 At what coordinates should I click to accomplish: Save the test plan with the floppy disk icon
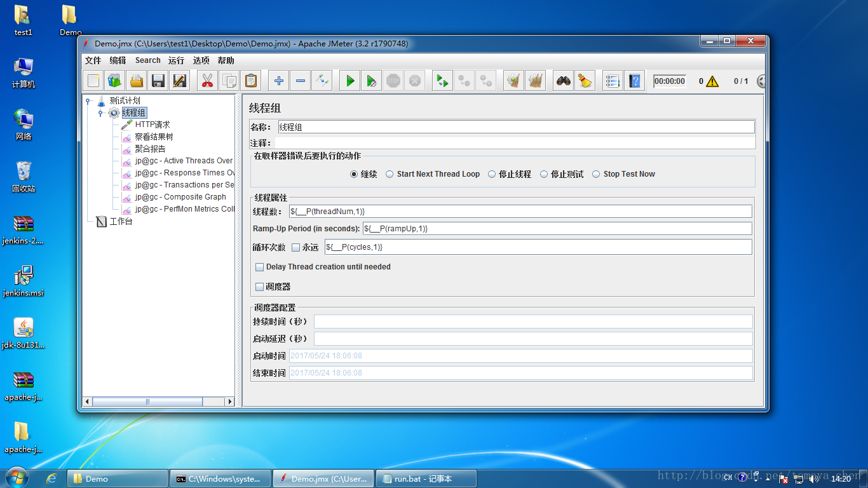(x=158, y=81)
